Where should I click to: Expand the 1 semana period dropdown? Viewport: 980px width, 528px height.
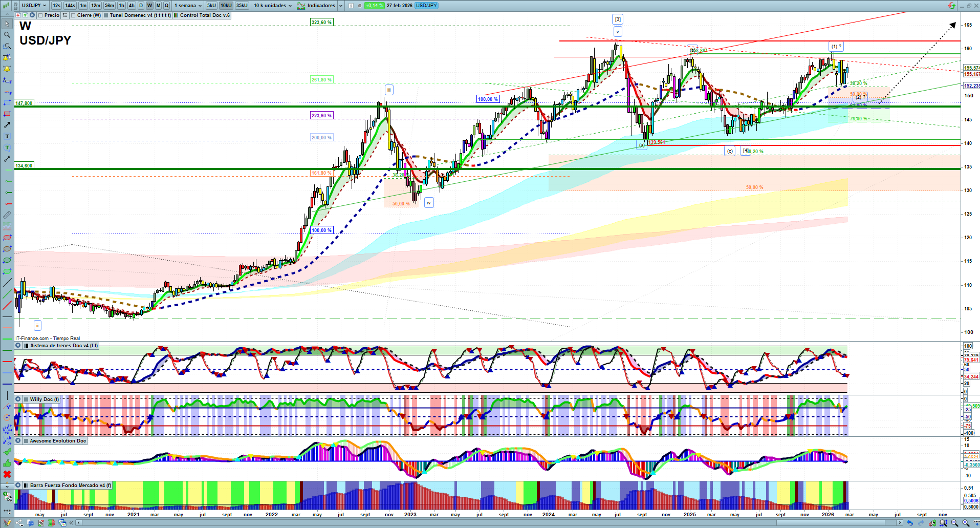(187, 6)
